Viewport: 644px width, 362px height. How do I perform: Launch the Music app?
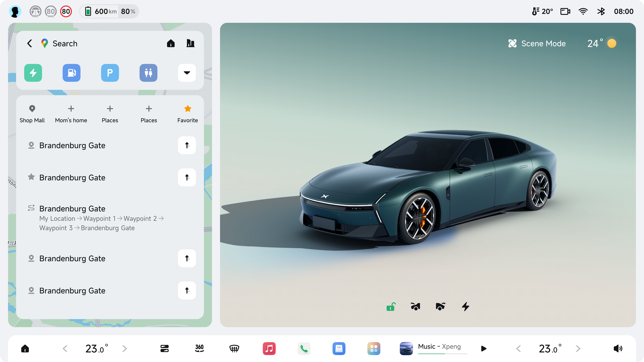pos(269,348)
